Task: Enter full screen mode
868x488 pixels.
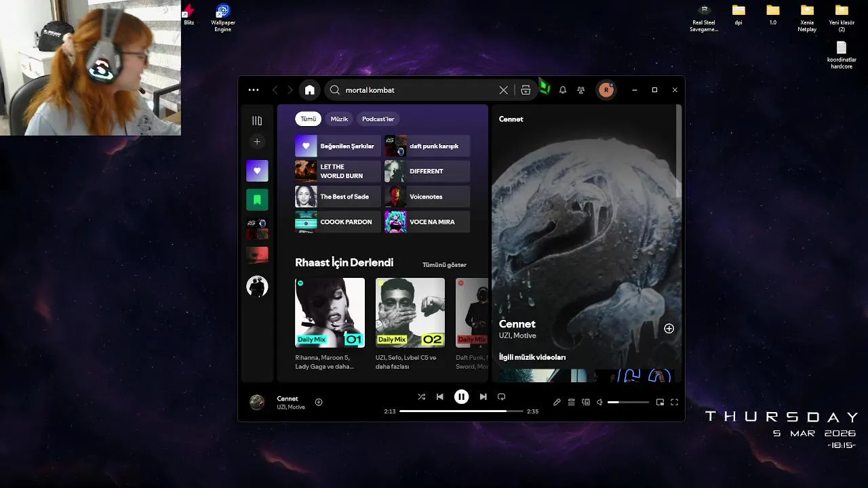Action: [675, 402]
